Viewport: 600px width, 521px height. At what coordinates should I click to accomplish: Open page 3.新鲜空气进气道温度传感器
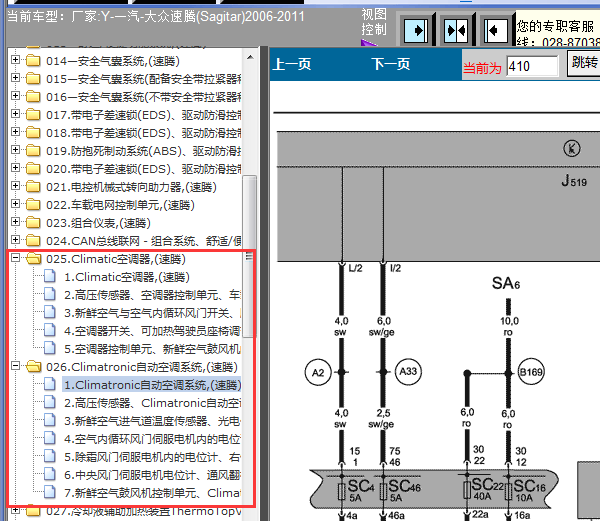tap(152, 421)
